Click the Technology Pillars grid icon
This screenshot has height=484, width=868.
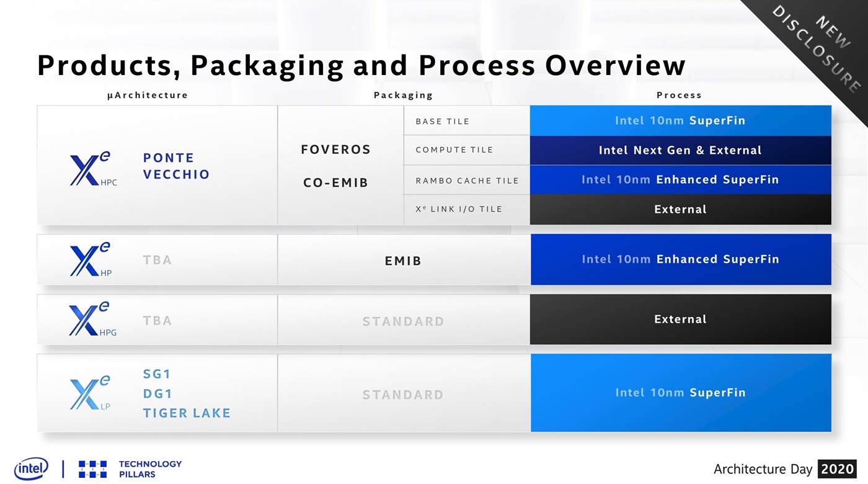92,469
